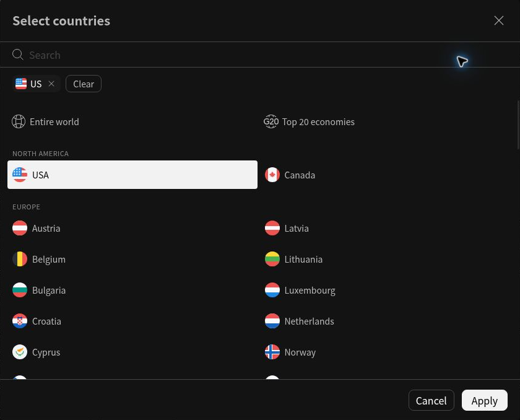The image size is (520, 420).
Task: Select the Entire world globe icon
Action: click(x=19, y=121)
